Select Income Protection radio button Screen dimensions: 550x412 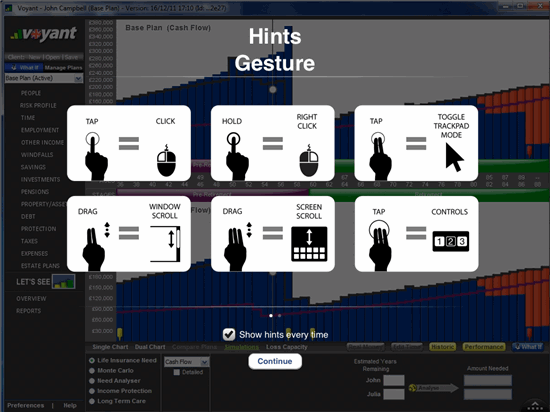92,391
